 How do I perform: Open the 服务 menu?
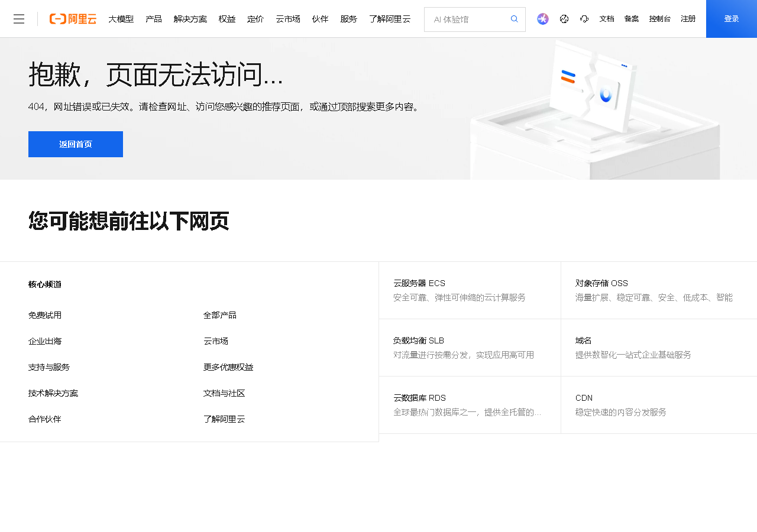[349, 19]
